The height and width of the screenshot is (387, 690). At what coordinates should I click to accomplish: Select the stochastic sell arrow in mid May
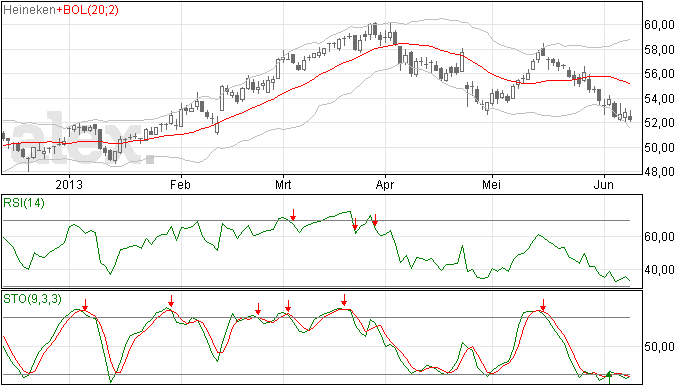543,305
